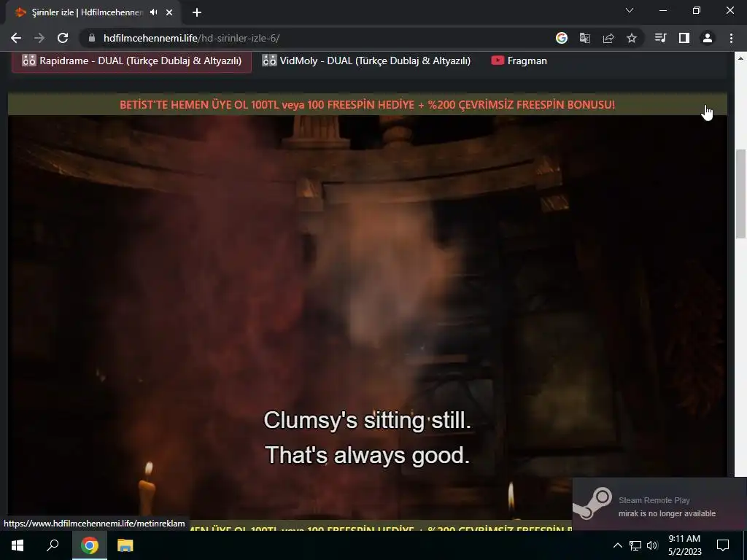
Task: Restore down the Chrome window
Action: (697, 10)
